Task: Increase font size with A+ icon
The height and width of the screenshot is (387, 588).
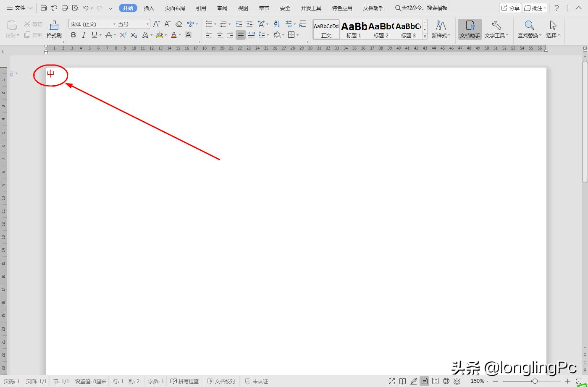Action: click(x=156, y=24)
